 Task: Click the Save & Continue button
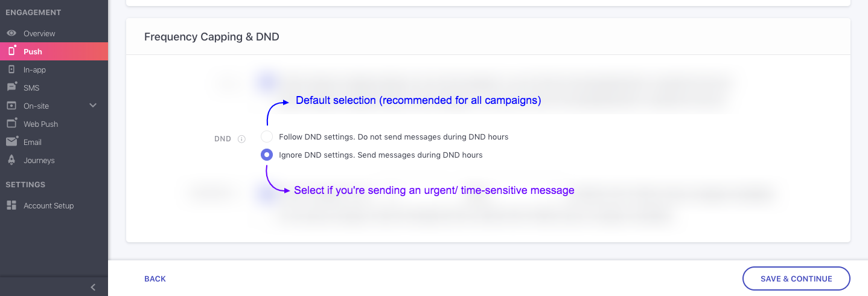(796, 278)
